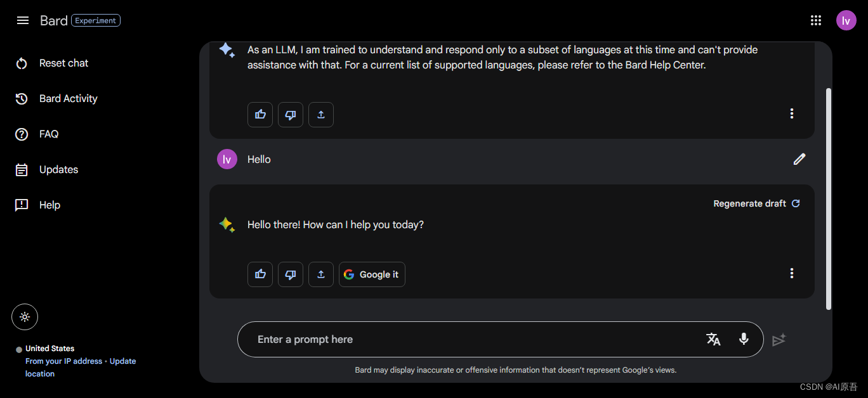Click Regenerate draft
This screenshot has height=398, width=868.
(756, 203)
